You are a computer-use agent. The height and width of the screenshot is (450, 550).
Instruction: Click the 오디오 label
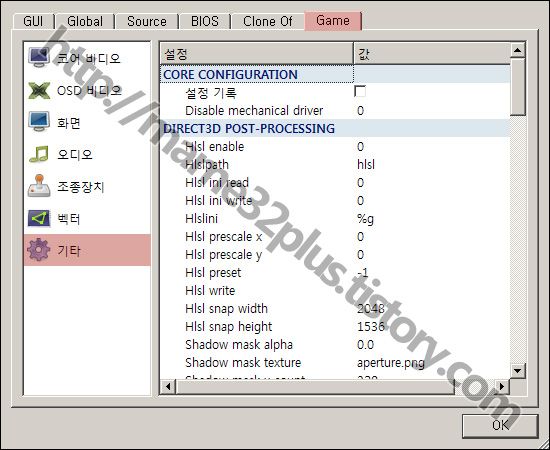click(x=75, y=154)
